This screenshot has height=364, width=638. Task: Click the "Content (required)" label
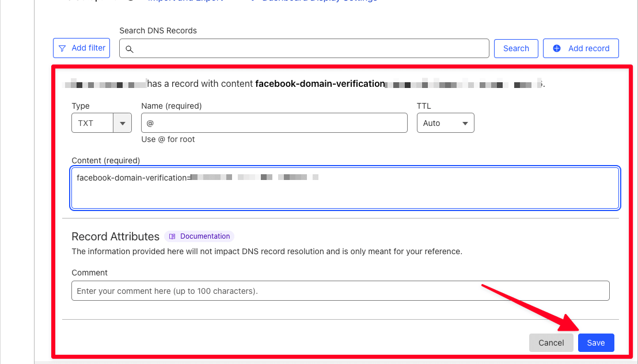[x=106, y=160]
